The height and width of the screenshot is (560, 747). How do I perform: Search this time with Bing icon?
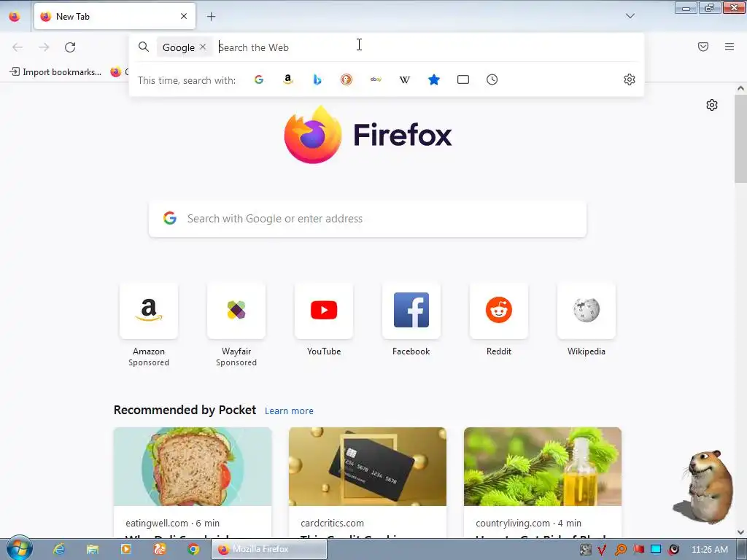[x=317, y=79]
